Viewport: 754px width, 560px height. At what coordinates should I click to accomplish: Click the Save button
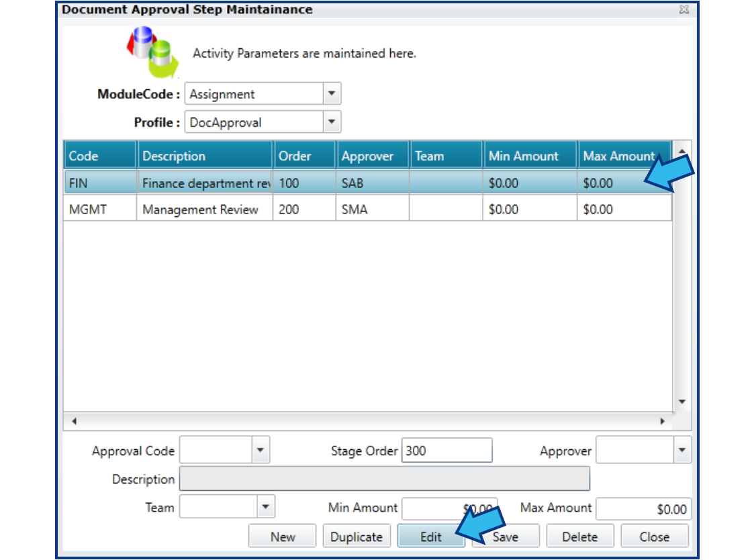[x=506, y=536]
